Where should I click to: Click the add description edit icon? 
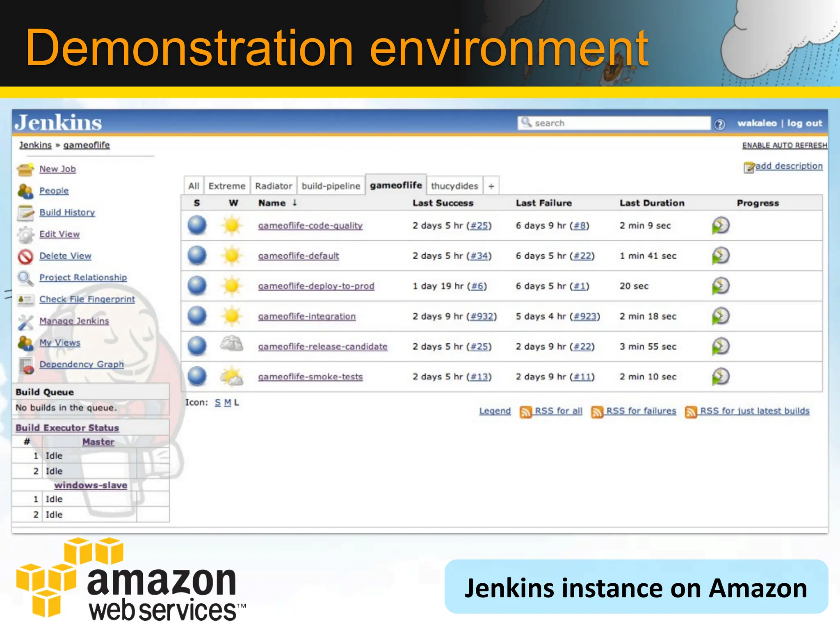749,167
